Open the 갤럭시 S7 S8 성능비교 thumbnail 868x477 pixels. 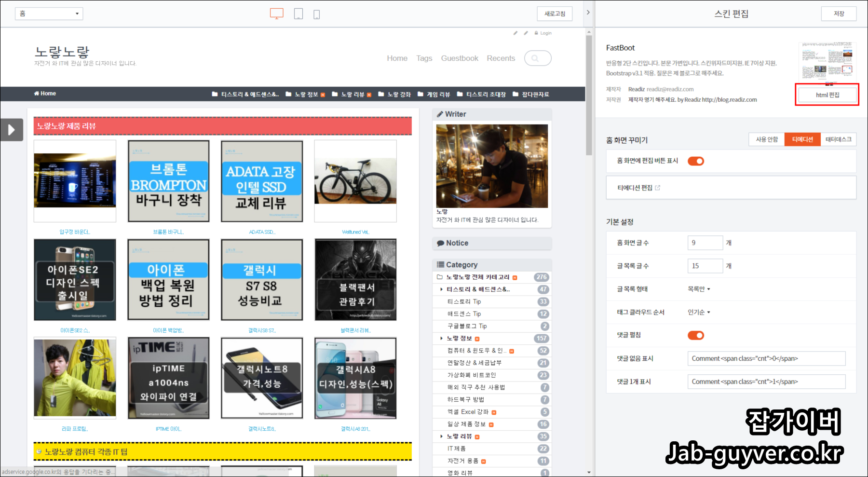coord(262,280)
